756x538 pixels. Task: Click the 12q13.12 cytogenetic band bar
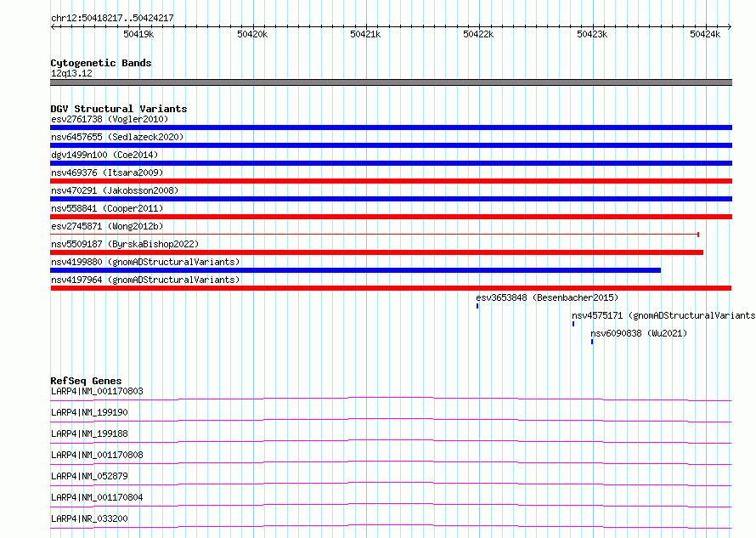tap(391, 82)
